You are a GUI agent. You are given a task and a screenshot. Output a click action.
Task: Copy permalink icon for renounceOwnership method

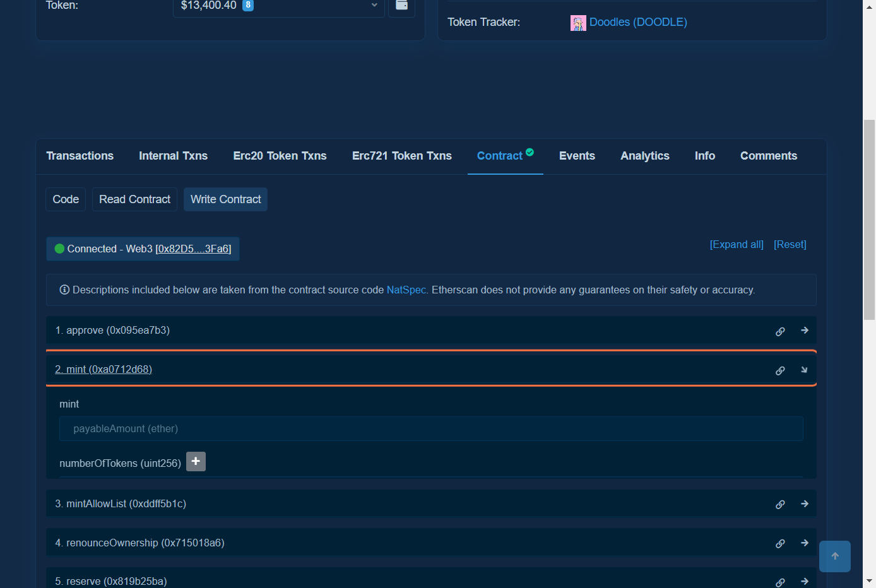(x=780, y=543)
